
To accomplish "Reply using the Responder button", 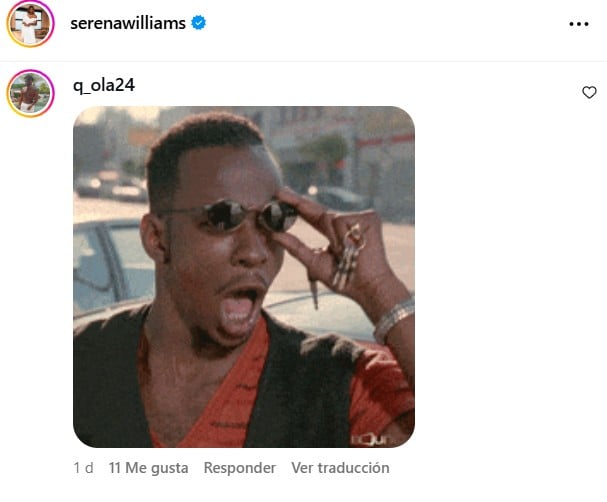I will 240,468.
